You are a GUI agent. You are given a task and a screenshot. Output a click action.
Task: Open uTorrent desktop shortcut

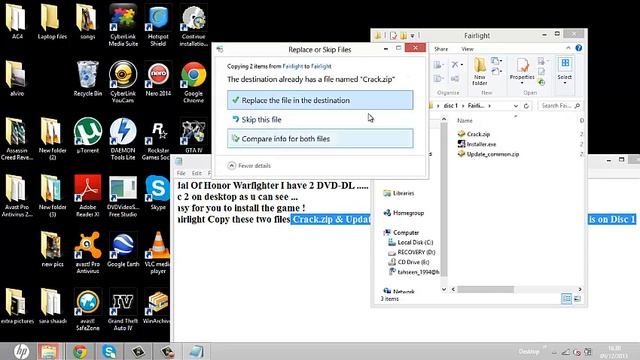pyautogui.click(x=87, y=136)
